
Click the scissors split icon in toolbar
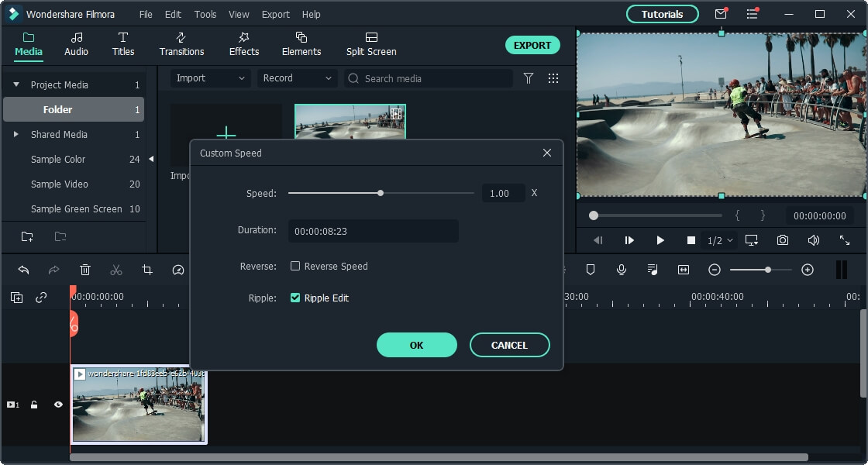click(116, 270)
